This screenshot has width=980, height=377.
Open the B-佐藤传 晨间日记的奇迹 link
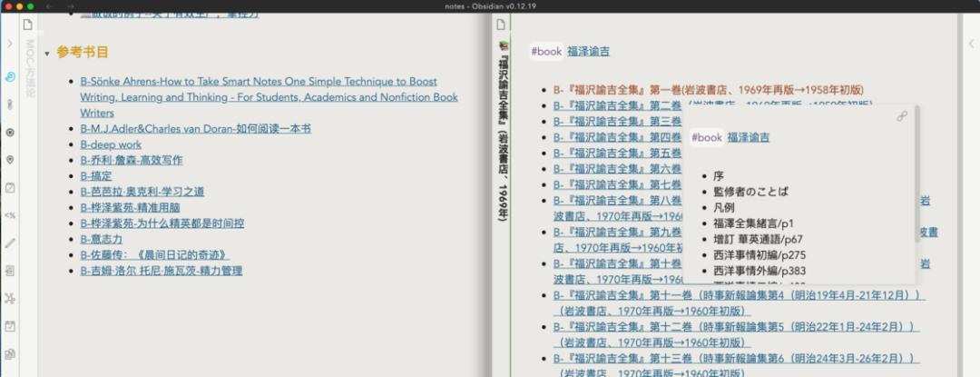[x=155, y=255]
